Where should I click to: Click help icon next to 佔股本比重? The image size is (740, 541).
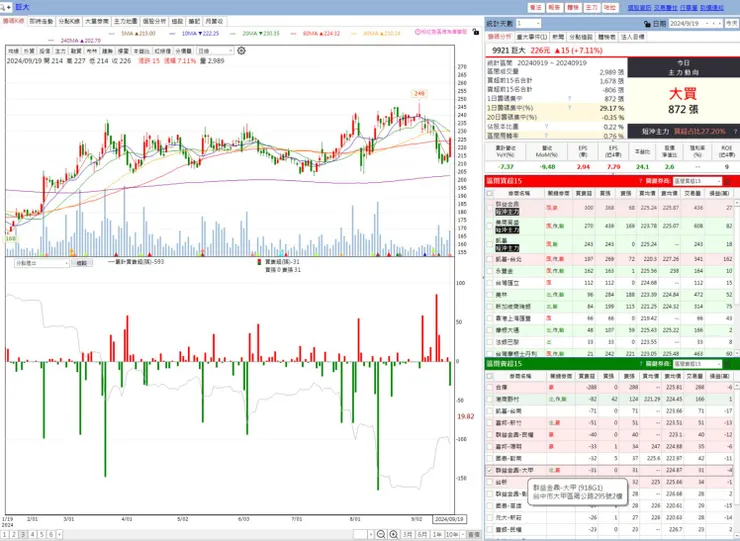click(546, 127)
